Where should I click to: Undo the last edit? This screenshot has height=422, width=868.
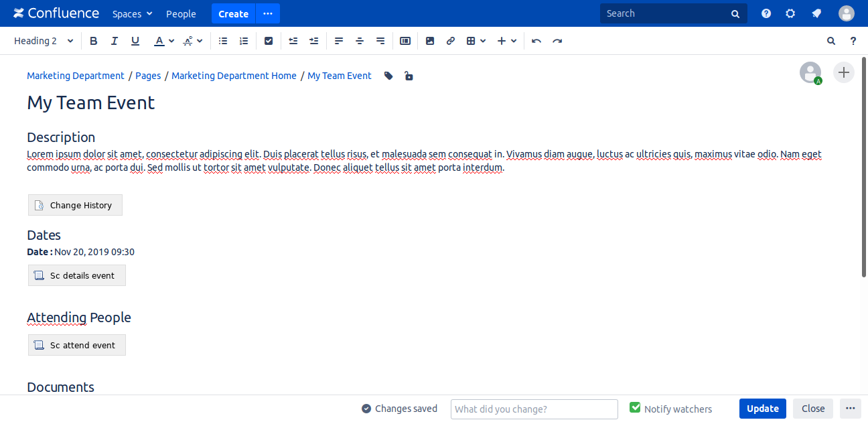coord(536,41)
